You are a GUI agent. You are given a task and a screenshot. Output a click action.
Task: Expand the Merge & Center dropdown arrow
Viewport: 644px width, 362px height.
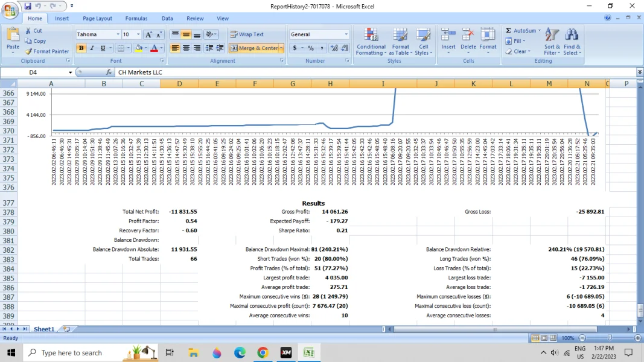point(281,48)
